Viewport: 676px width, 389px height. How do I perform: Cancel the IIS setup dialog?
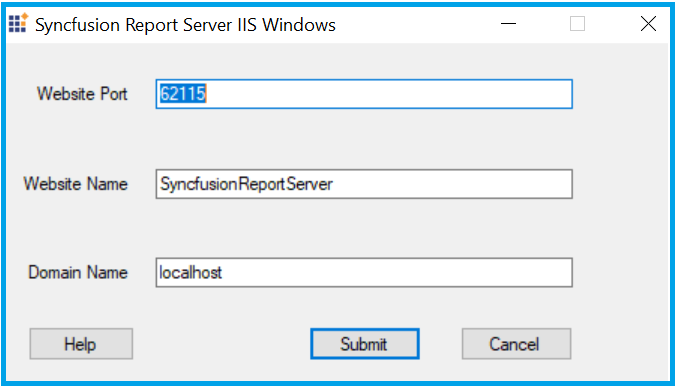(x=516, y=344)
